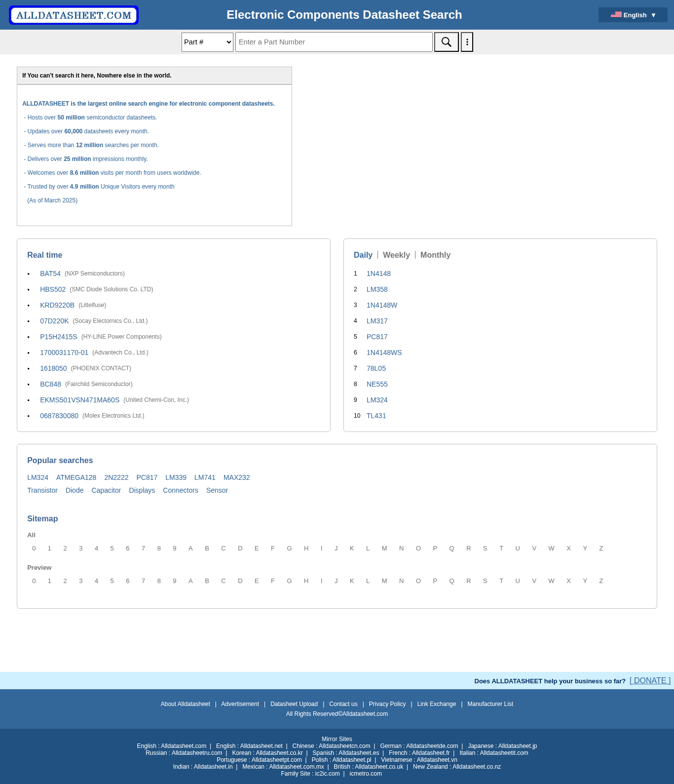
Task: Open letter M in the Preview sitemap row
Action: 384,581
